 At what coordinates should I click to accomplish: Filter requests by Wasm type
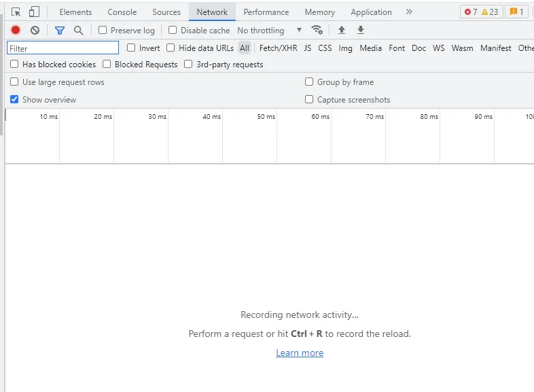tap(462, 48)
